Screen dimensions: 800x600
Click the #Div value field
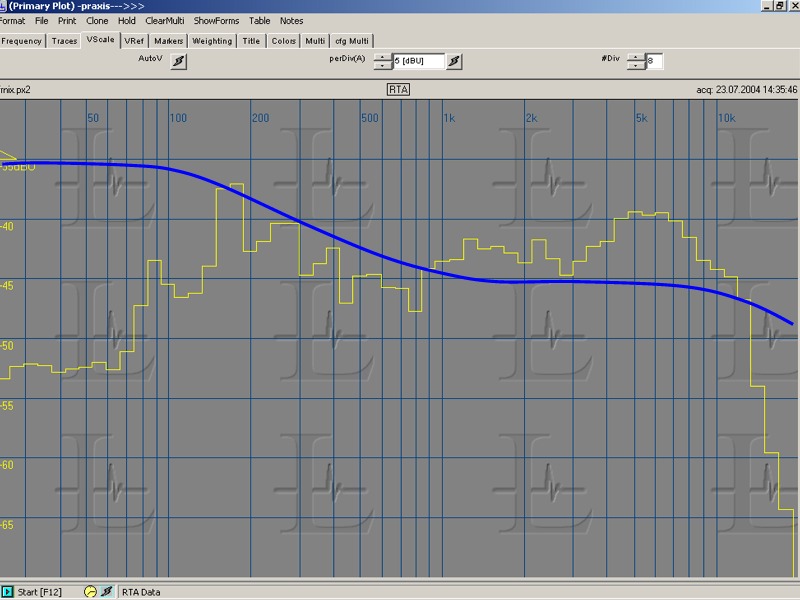tap(654, 62)
